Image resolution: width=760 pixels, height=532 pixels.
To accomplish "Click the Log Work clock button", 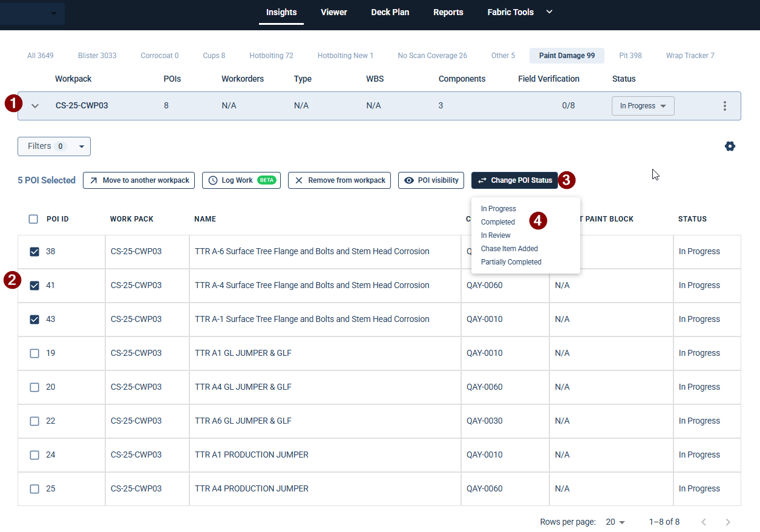I will tap(241, 180).
